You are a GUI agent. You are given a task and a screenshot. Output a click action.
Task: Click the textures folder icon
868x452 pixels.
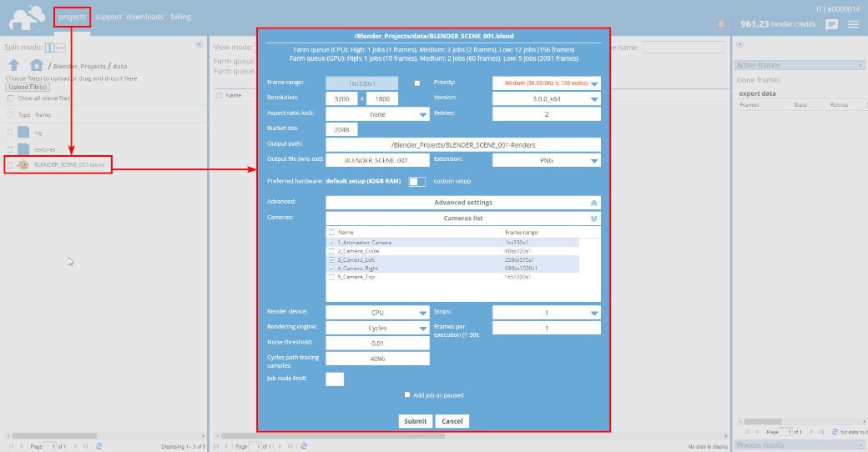23,148
